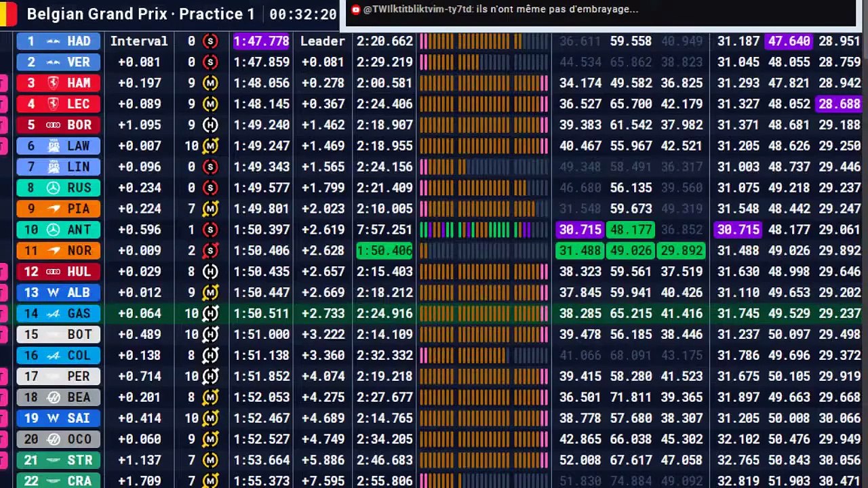Click the best lap 1:55.373 for CRA

261,481
